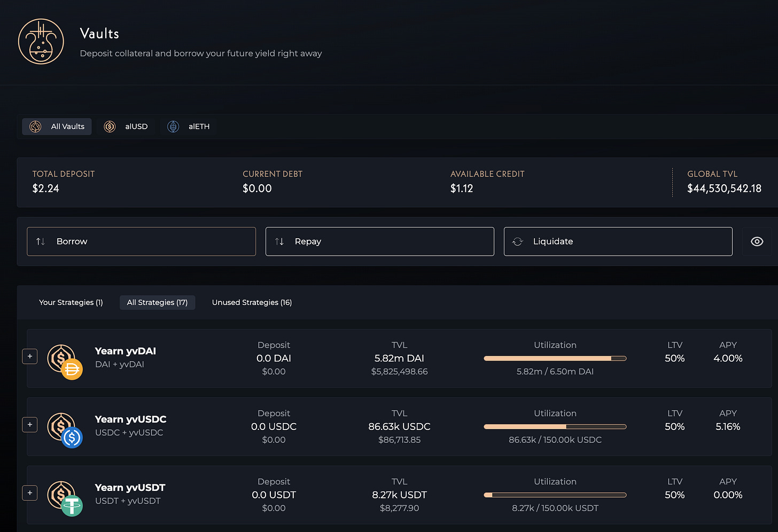Click the Vaults page heading
The height and width of the screenshot is (532, 778).
click(99, 34)
